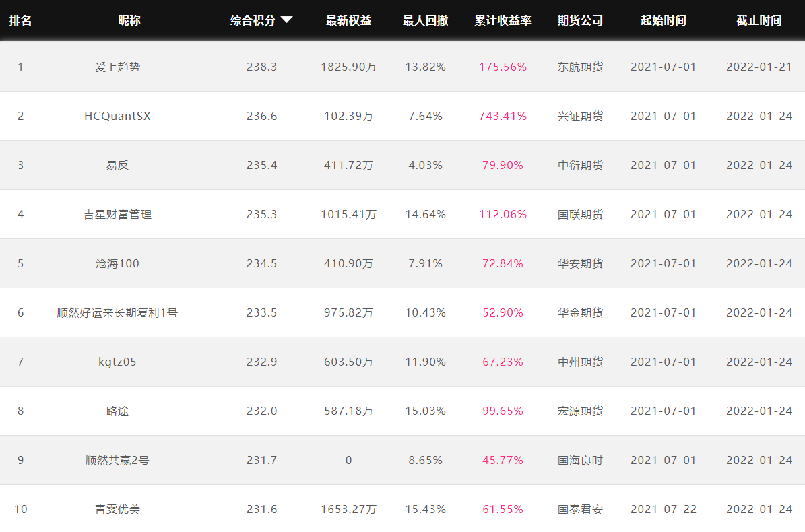Select the score 236.6
Image resolution: width=805 pixels, height=532 pixels.
pyautogui.click(x=262, y=116)
